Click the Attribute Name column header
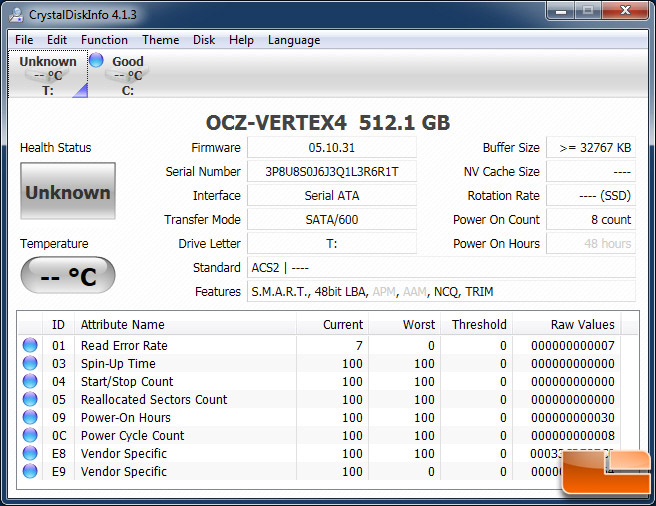Image resolution: width=656 pixels, height=506 pixels. 185,324
